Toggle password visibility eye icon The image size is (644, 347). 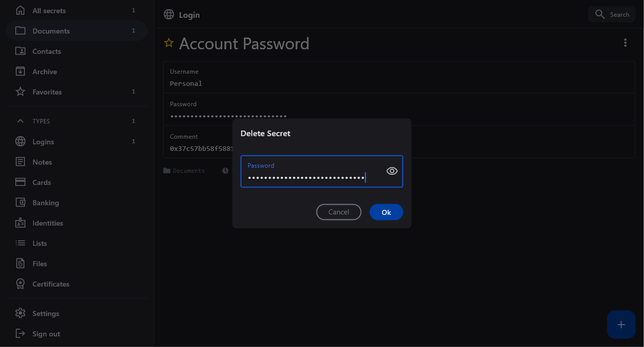(x=392, y=171)
